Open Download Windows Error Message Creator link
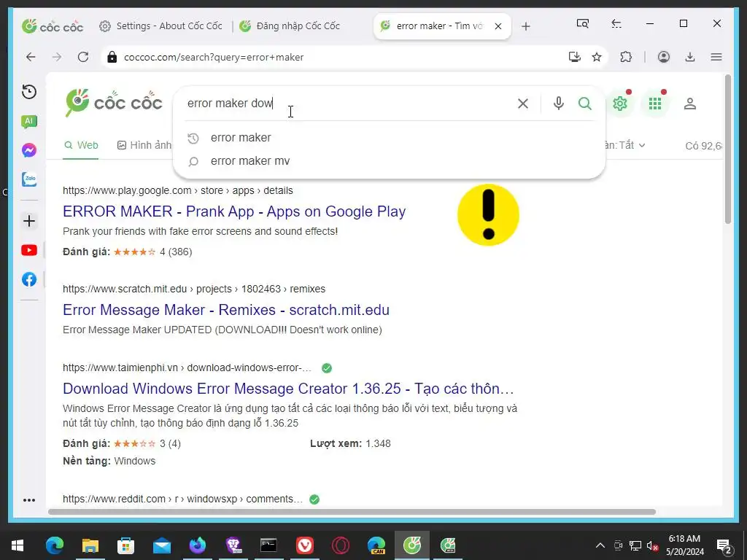Image resolution: width=747 pixels, height=560 pixels. tap(288, 389)
